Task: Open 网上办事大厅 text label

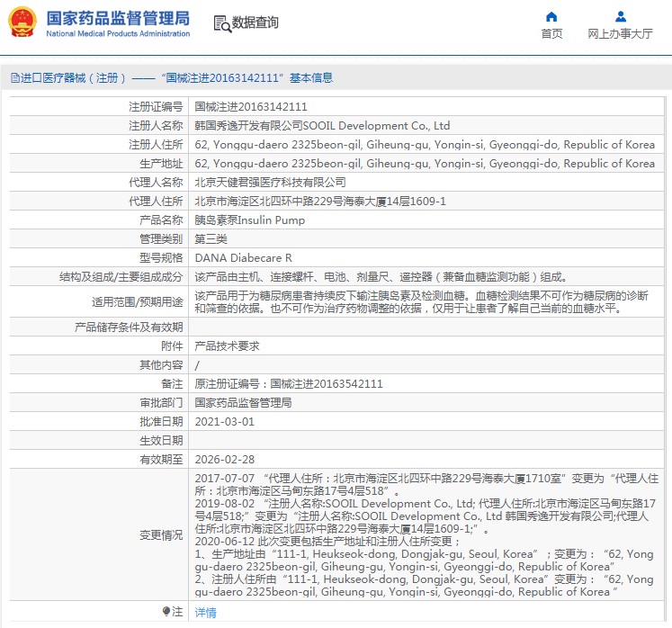Action: [620, 34]
